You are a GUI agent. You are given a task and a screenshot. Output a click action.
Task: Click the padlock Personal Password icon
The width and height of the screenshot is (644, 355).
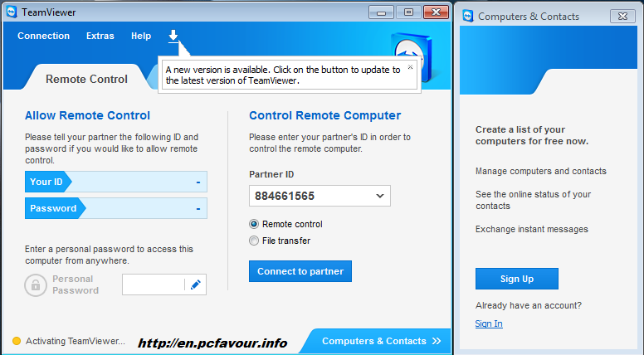(36, 284)
